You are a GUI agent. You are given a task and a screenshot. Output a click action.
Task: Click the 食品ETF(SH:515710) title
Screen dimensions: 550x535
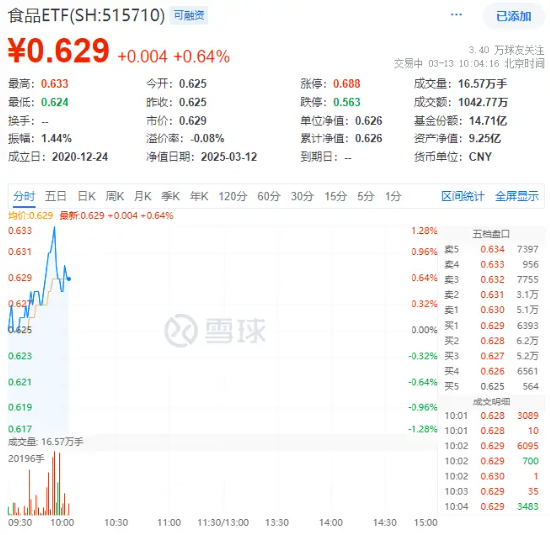click(x=86, y=15)
